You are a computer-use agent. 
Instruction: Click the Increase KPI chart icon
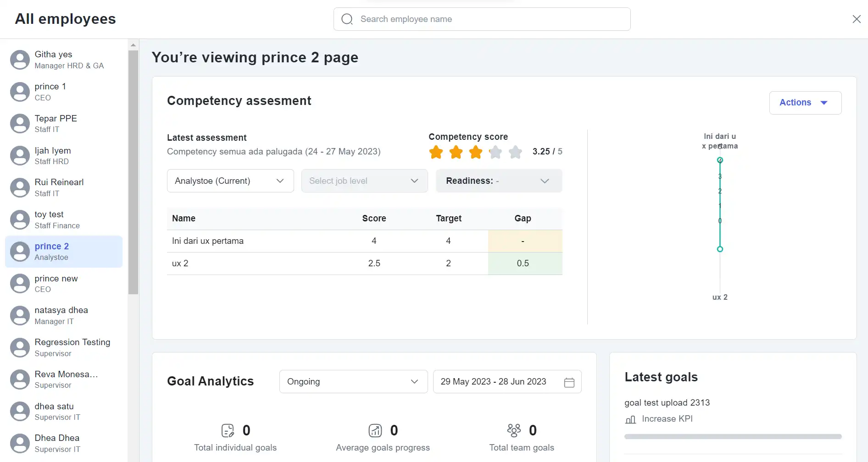pos(631,419)
